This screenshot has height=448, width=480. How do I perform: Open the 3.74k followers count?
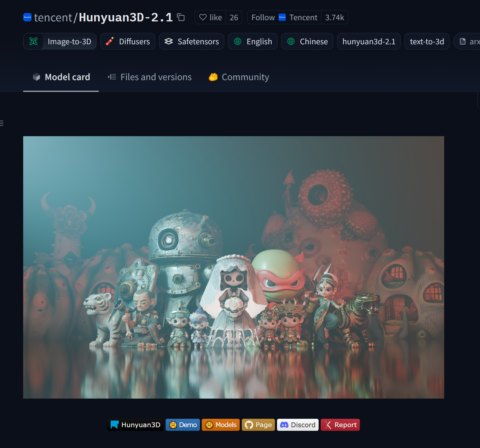pos(335,17)
